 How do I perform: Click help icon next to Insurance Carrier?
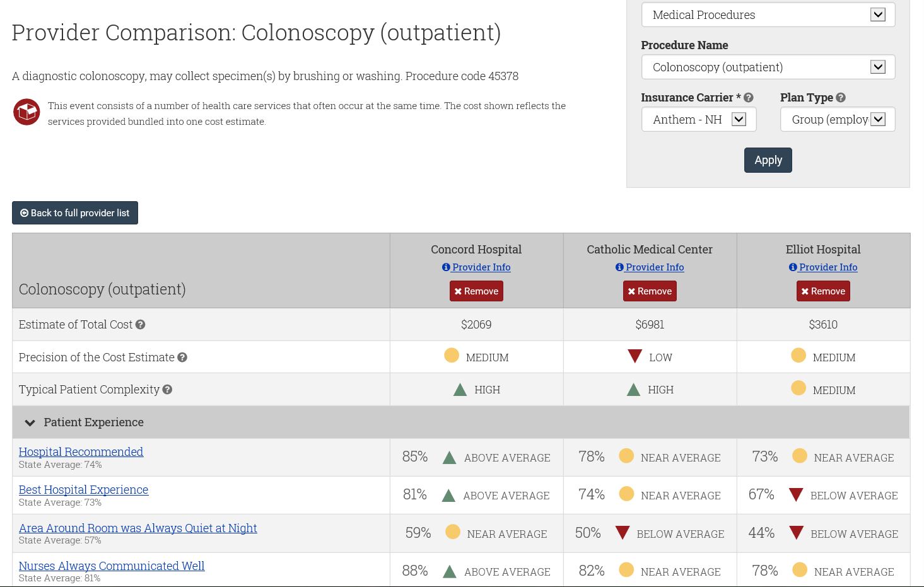[749, 98]
